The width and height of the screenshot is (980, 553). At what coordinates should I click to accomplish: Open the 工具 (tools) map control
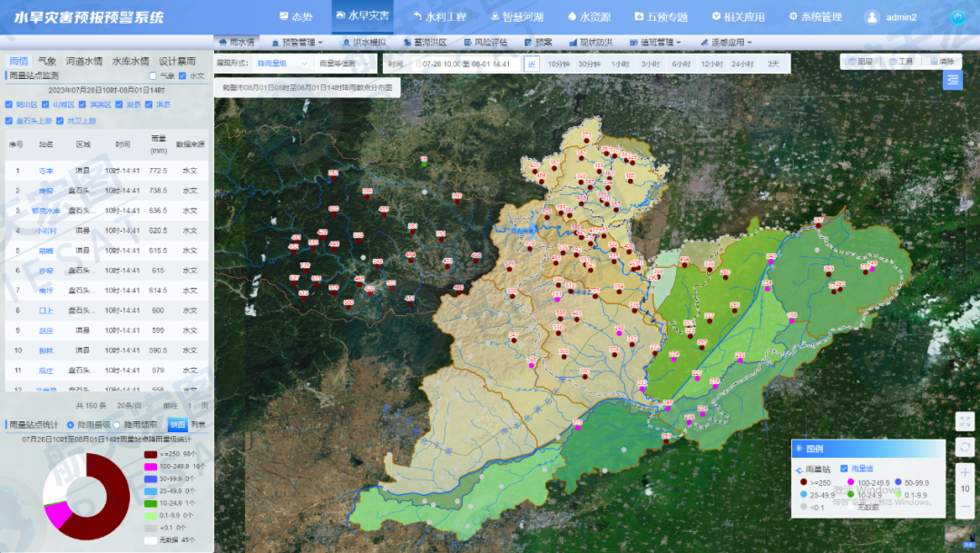(900, 62)
